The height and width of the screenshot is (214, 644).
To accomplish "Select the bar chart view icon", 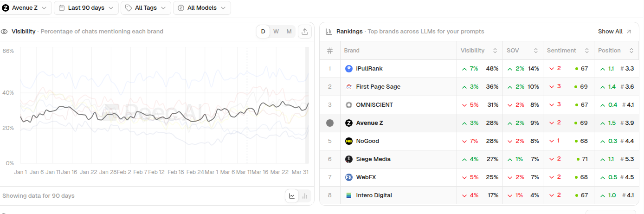I will coord(305,196).
